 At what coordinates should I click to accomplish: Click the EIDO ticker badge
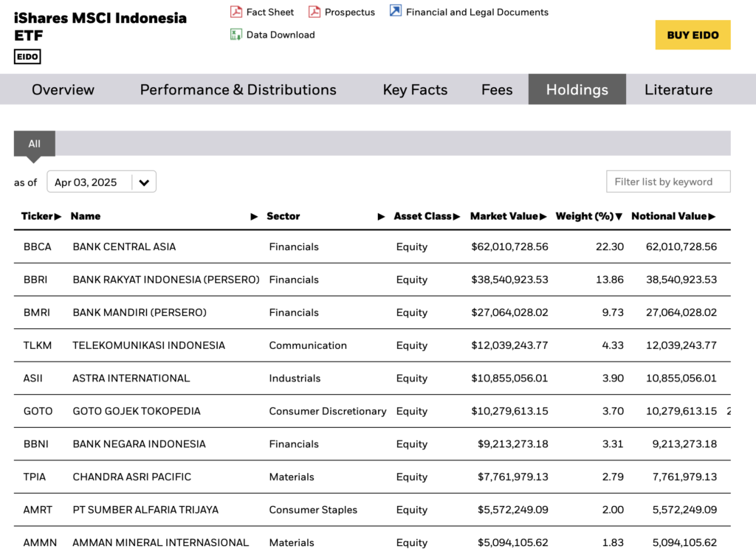(27, 57)
